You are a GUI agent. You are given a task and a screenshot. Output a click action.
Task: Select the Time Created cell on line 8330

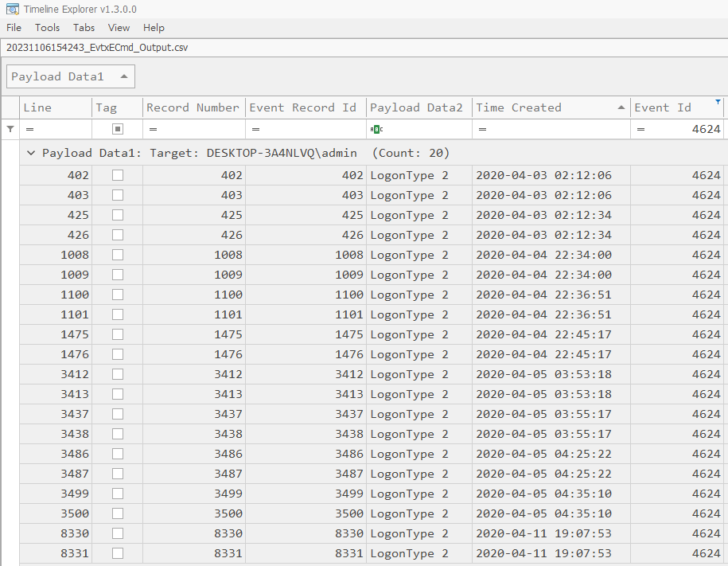(x=551, y=533)
